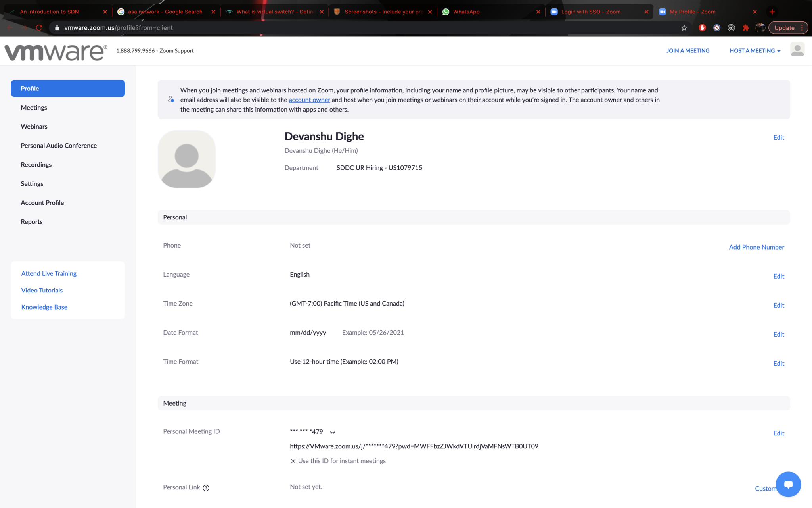Click Join a Meeting link
The width and height of the screenshot is (812, 508).
(x=688, y=51)
